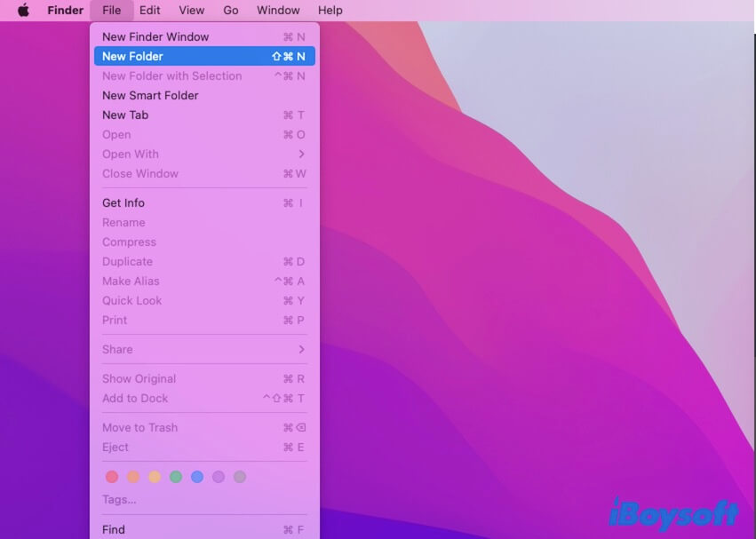756x539 pixels.
Task: Select Eject from the menu
Action: [115, 447]
